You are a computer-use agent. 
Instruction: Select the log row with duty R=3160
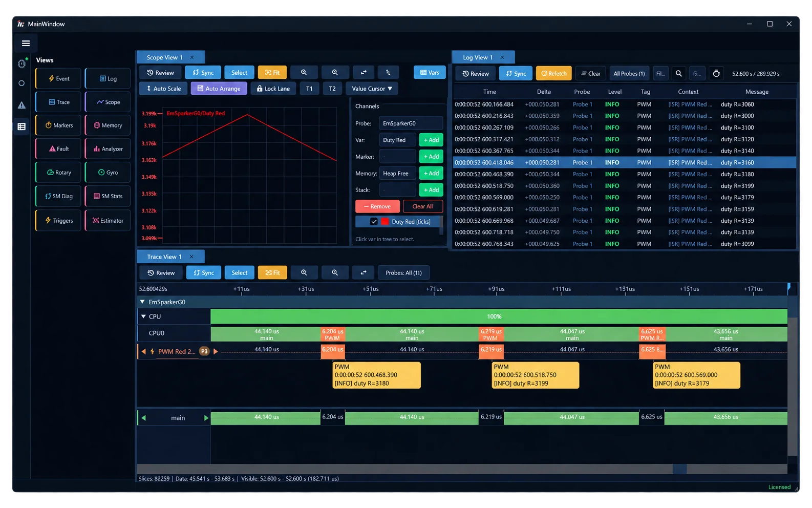(x=625, y=163)
